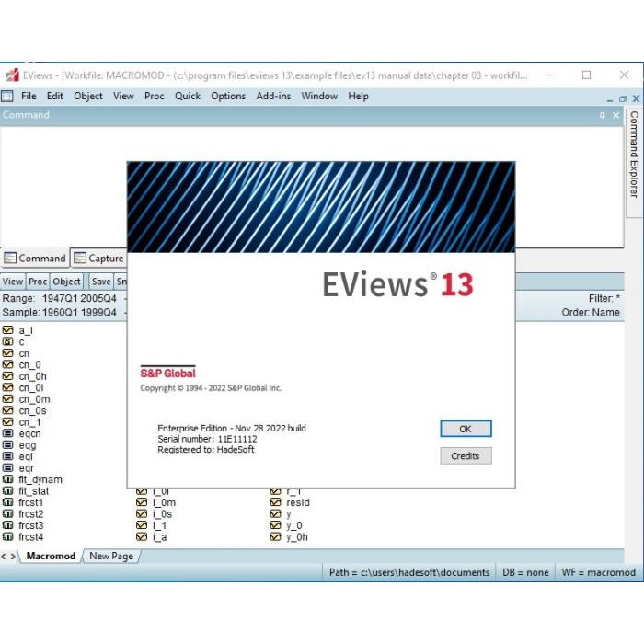Image resolution: width=644 pixels, height=644 pixels.
Task: Select the series icon for i_a
Action: click(x=142, y=536)
